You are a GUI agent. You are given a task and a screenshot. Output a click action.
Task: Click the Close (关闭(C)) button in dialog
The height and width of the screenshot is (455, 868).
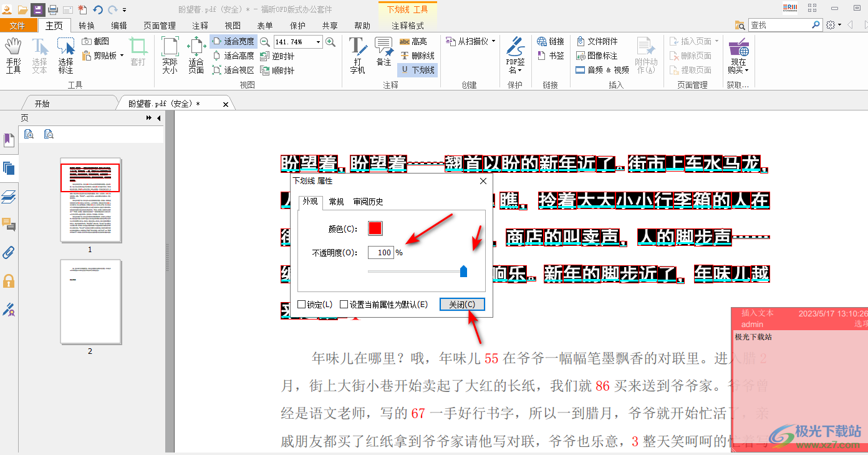tap(462, 305)
